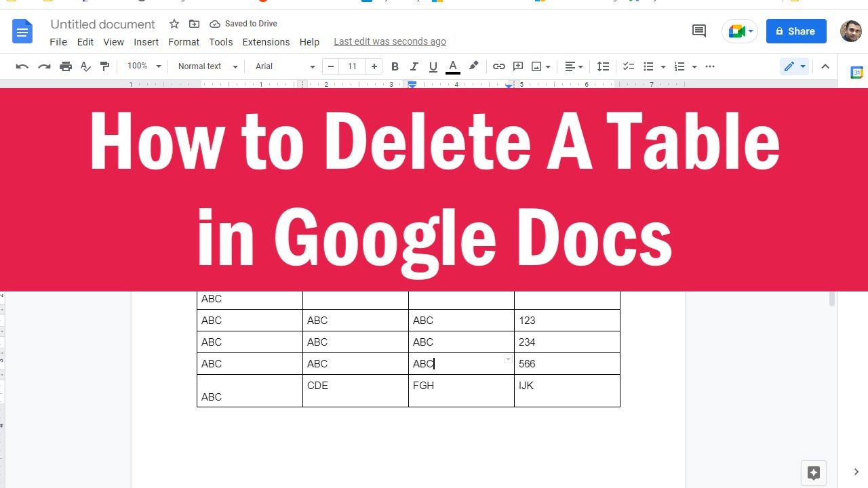
Task: Open the editing mode pencil menu
Action: click(794, 66)
